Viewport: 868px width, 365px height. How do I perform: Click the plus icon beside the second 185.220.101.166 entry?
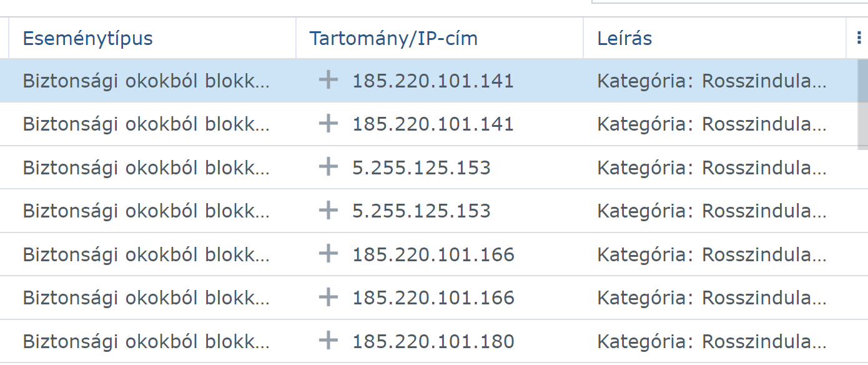[x=328, y=297]
